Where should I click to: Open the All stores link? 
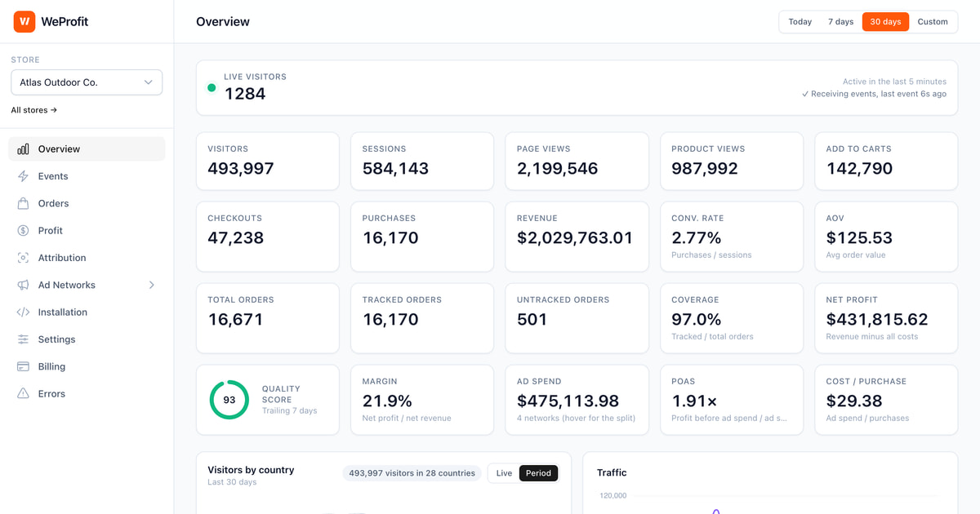34,110
